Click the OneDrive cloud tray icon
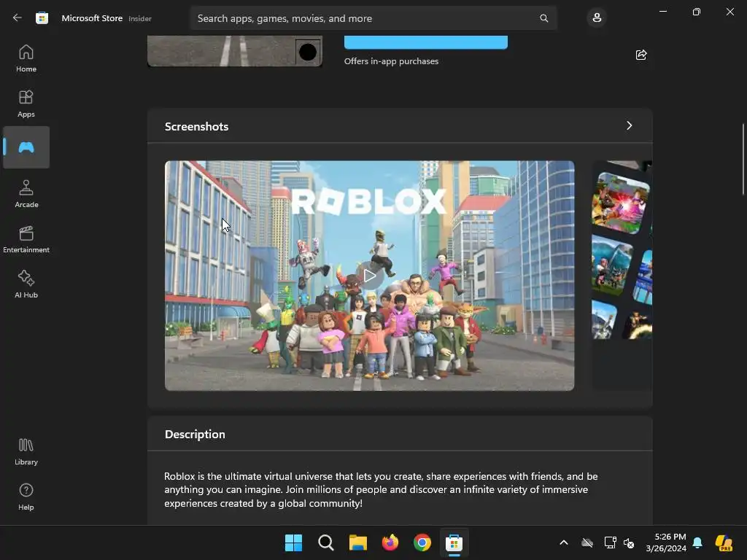 tap(587, 542)
